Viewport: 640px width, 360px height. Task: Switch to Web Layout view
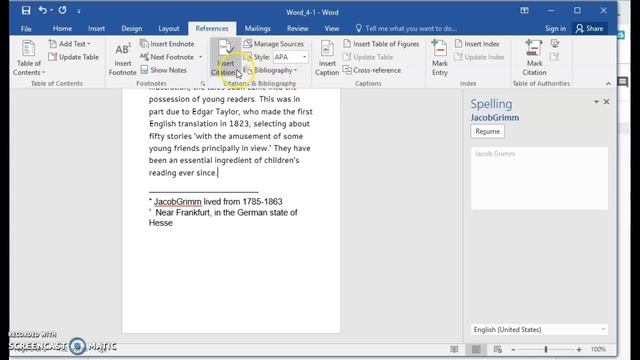click(498, 349)
